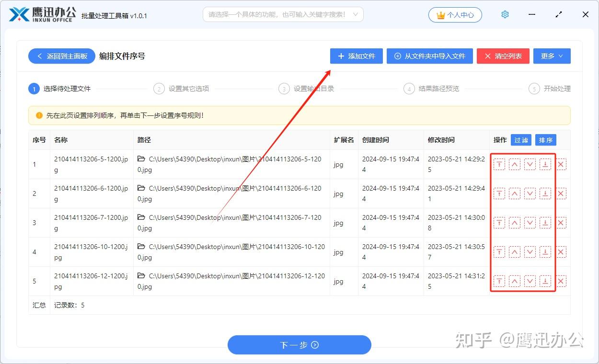Move row 2 file to the top
The width and height of the screenshot is (599, 364).
tap(499, 193)
